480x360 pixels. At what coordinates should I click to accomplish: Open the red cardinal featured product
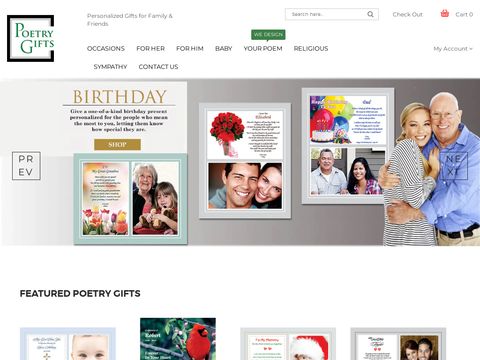[178, 339]
